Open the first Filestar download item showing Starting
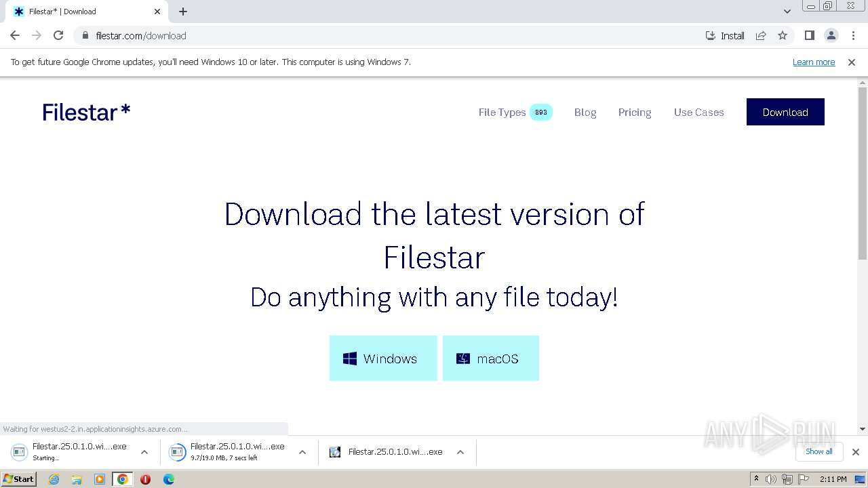The height and width of the screenshot is (488, 868). [69, 451]
